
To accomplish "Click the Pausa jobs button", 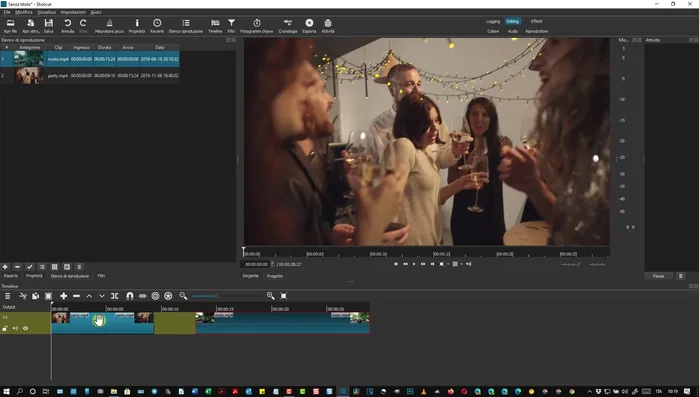I will pyautogui.click(x=658, y=276).
